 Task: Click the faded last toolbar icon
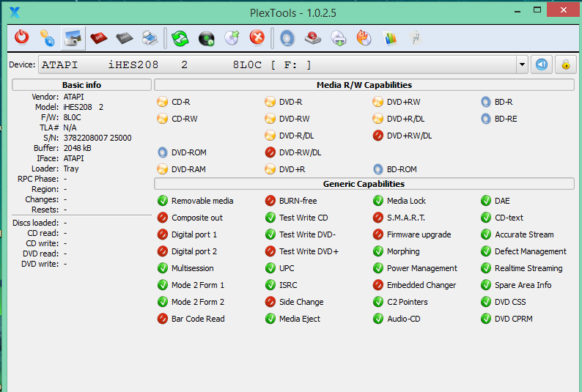pyautogui.click(x=416, y=38)
